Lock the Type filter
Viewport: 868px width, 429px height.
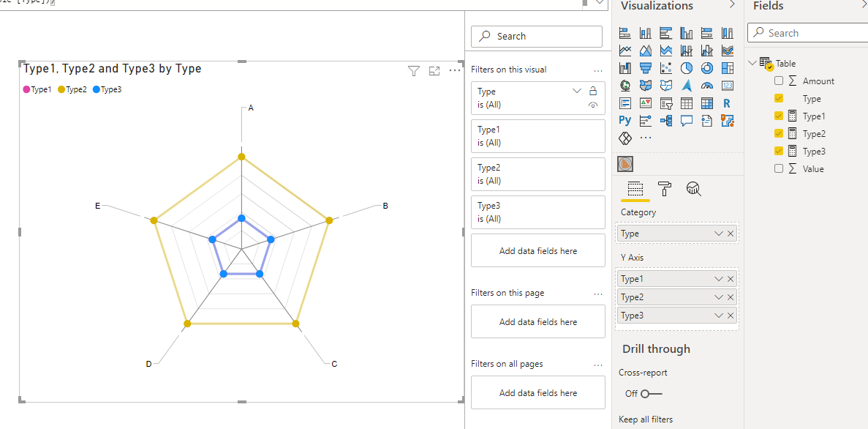593,91
